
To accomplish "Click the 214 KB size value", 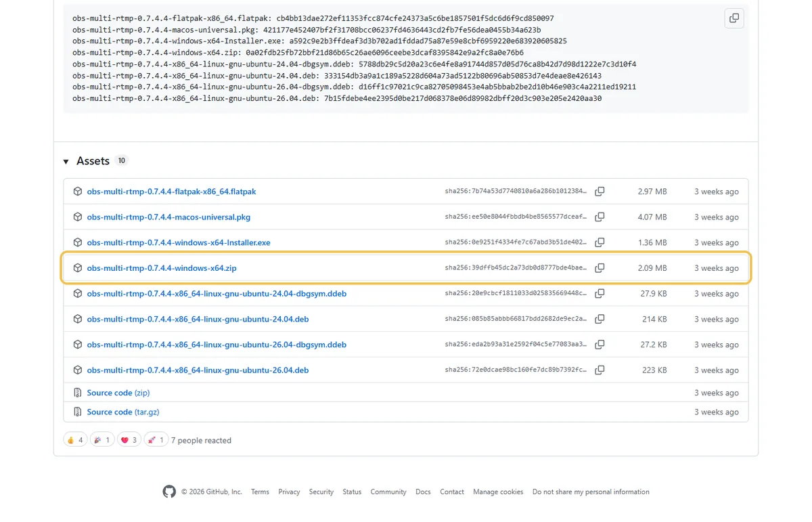I will click(x=655, y=319).
